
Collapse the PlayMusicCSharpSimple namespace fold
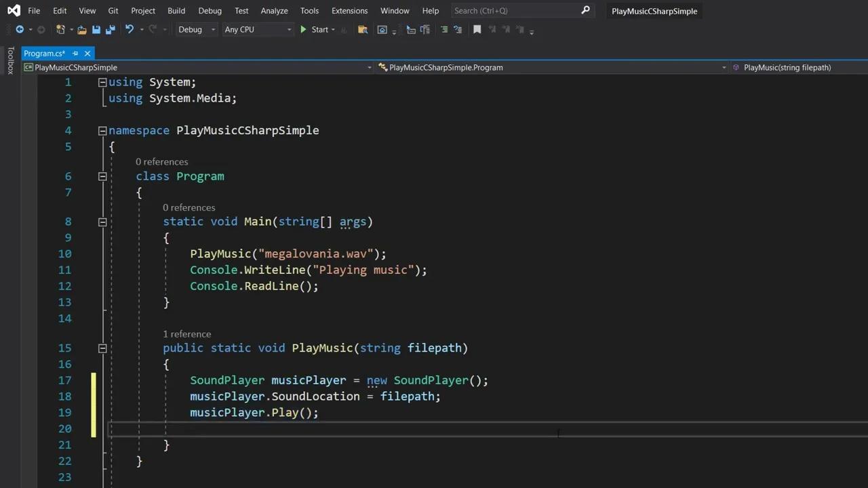(102, 130)
